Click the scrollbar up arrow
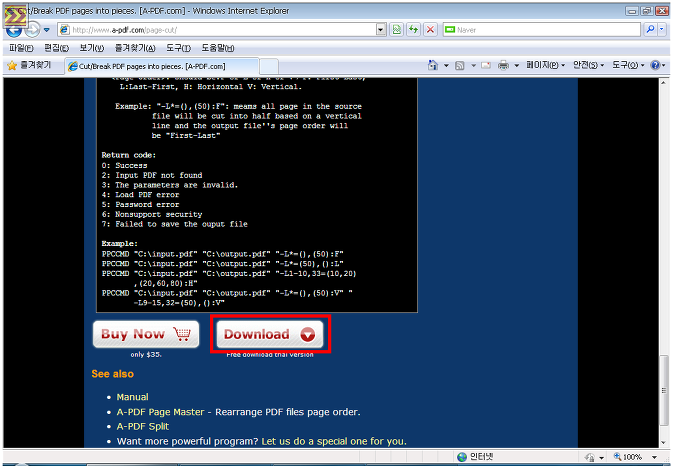This screenshot has height=466, width=673. click(x=664, y=82)
